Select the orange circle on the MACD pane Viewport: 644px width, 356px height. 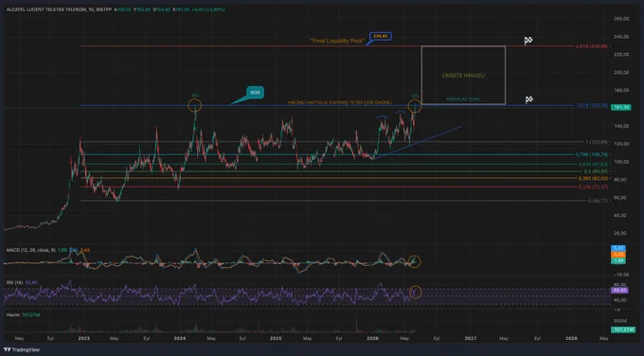pyautogui.click(x=415, y=261)
